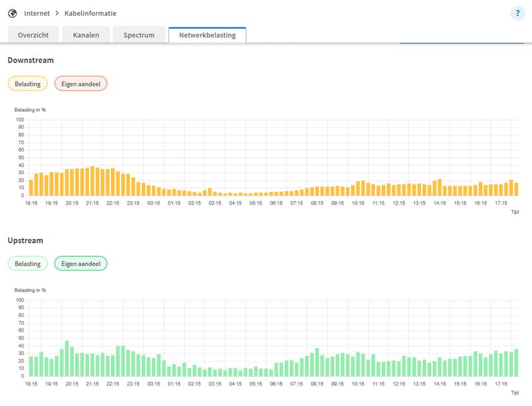Select the first Downstream bar at 18:15

(x=31, y=188)
